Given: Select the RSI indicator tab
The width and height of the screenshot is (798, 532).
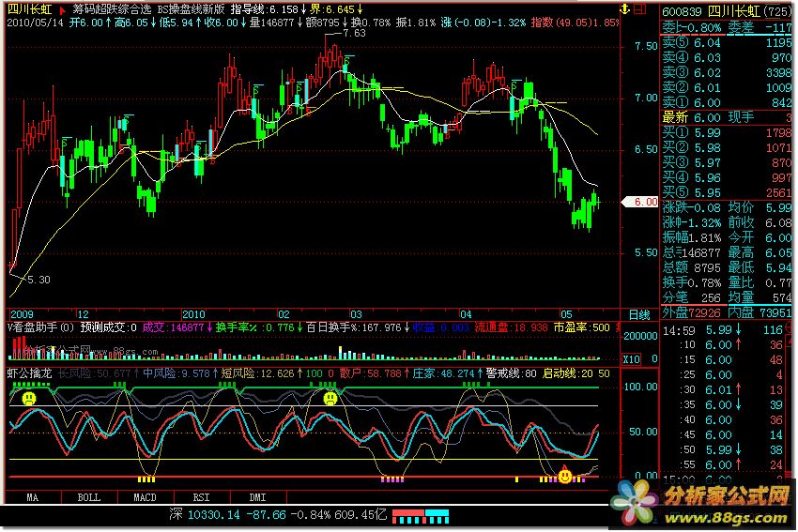Looking at the screenshot, I should click(201, 495).
